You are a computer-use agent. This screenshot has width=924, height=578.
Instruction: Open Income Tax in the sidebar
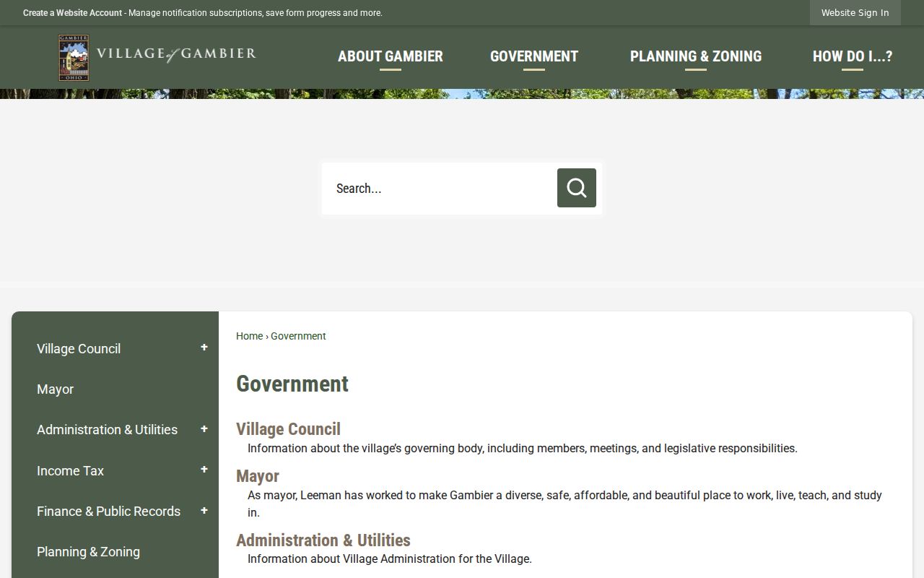click(x=70, y=470)
